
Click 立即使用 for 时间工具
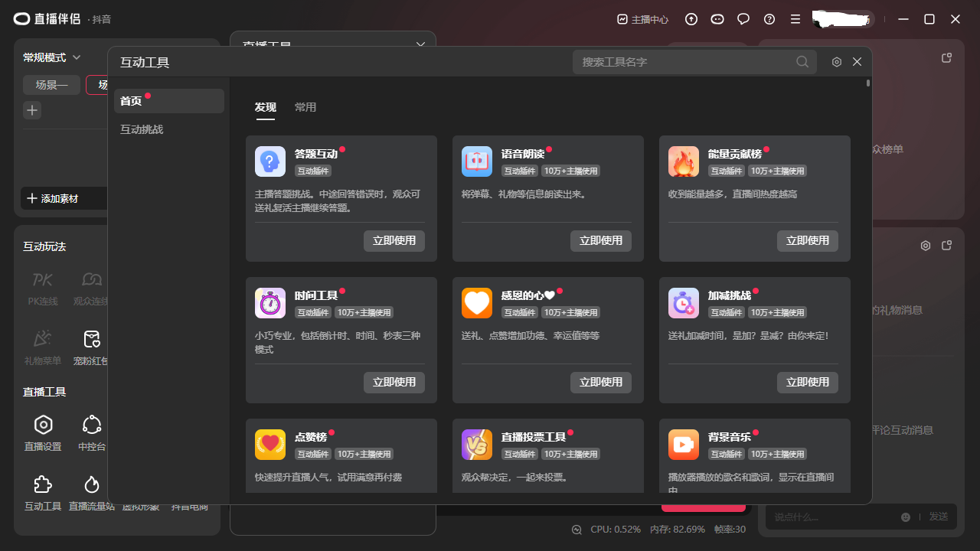click(x=394, y=382)
